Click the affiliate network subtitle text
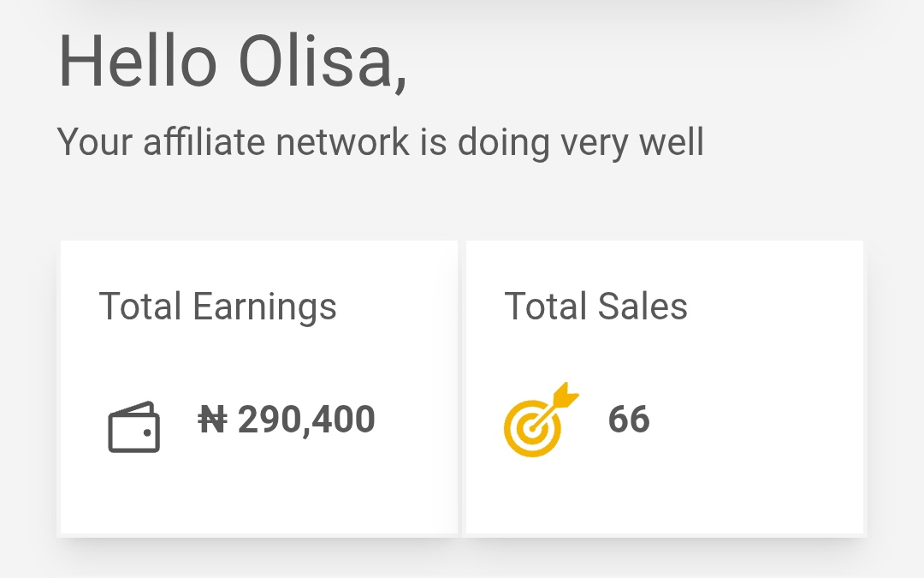The height and width of the screenshot is (578, 924). (380, 142)
